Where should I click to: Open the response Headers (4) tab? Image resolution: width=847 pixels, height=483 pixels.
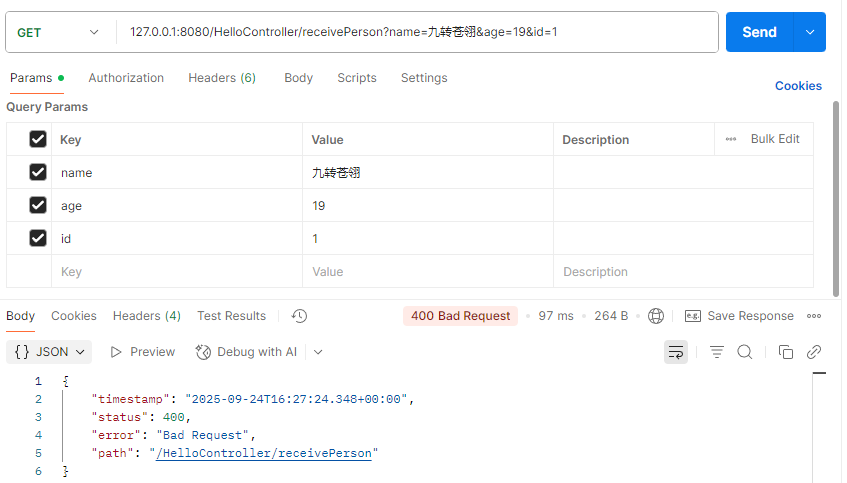[146, 316]
